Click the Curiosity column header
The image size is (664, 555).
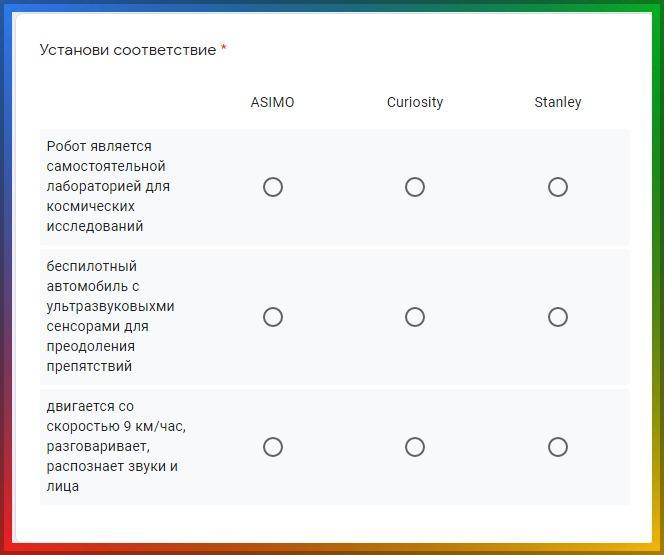click(x=415, y=102)
